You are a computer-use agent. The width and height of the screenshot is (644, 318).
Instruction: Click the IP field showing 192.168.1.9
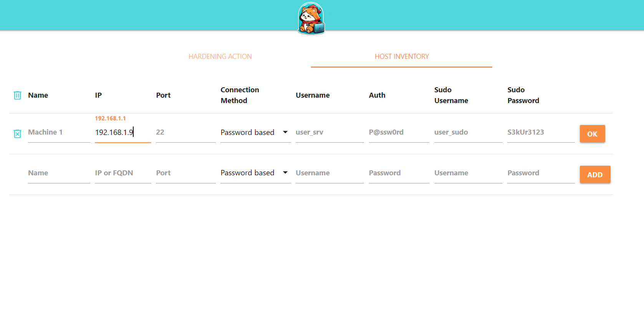click(x=123, y=132)
